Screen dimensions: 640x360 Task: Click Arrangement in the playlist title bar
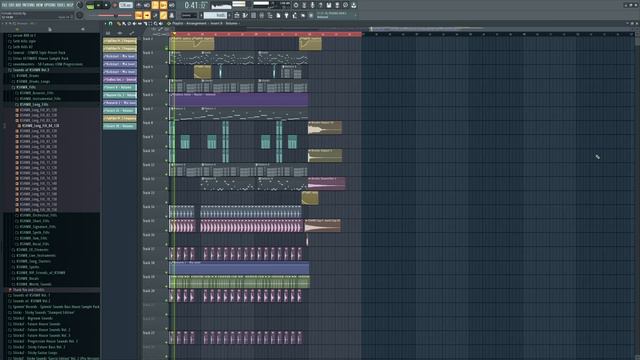tap(196, 24)
